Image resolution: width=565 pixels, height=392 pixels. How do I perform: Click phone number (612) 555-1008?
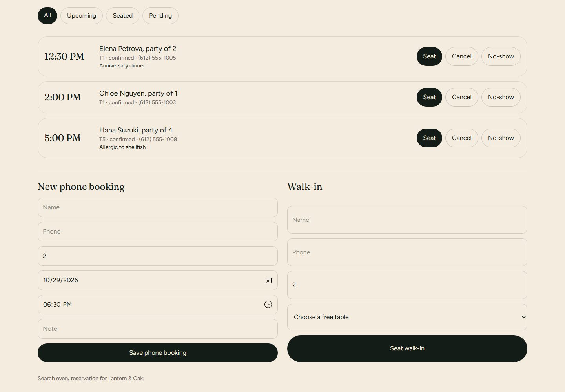coord(158,139)
